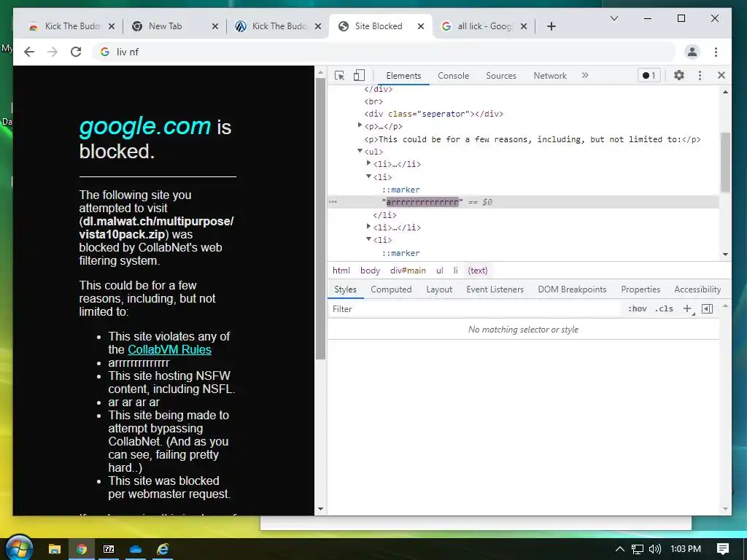Select the Computed sub-tab
This screenshot has width=747, height=560.
pyautogui.click(x=391, y=289)
